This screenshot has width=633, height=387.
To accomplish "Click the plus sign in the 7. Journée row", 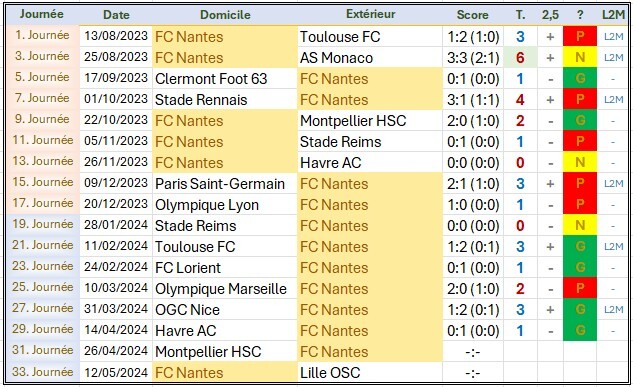I will [550, 100].
